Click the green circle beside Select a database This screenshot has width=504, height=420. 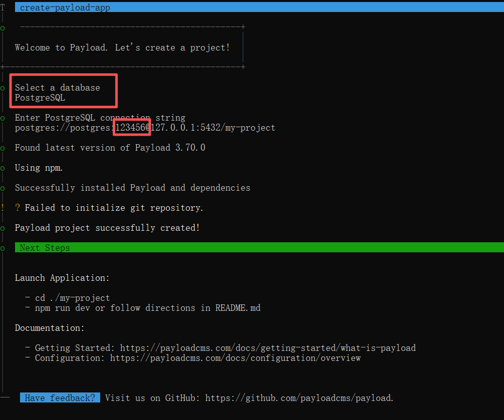point(3,88)
